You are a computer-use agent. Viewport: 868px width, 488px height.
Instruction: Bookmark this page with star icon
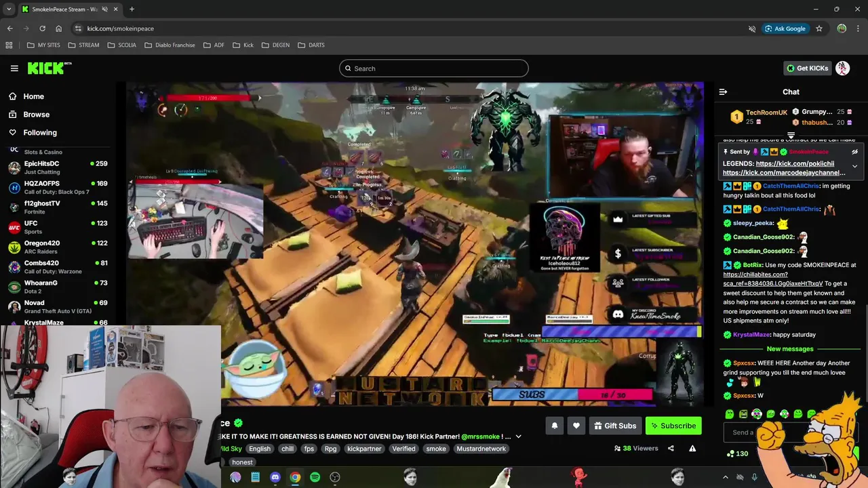819,28
